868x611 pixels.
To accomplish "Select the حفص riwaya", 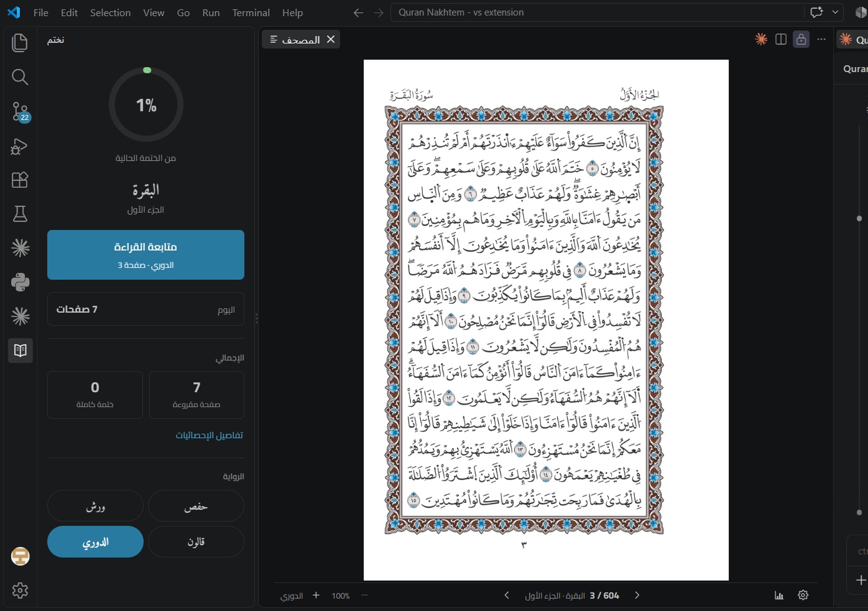I will pyautogui.click(x=196, y=506).
